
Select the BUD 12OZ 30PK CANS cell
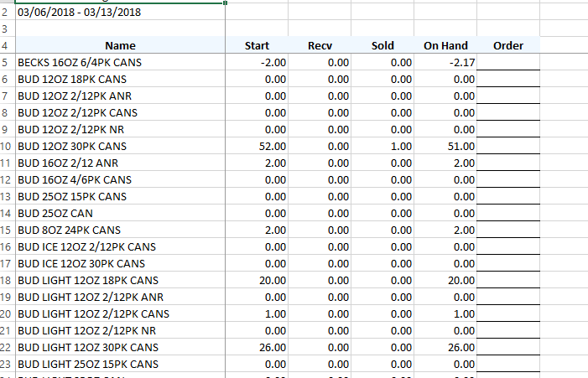tap(121, 146)
